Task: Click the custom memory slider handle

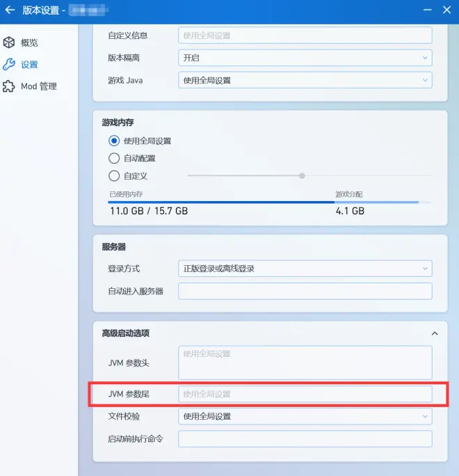Action: tap(302, 176)
